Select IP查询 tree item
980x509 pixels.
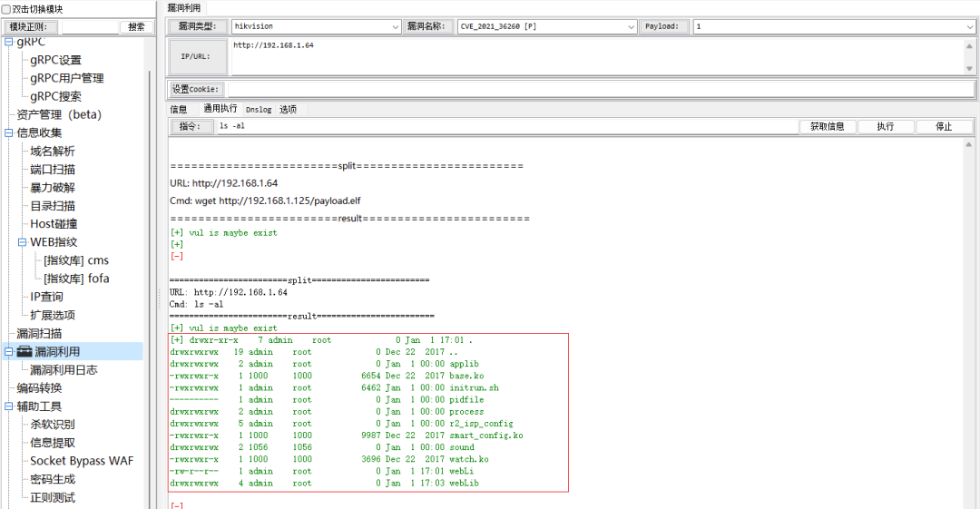point(47,297)
